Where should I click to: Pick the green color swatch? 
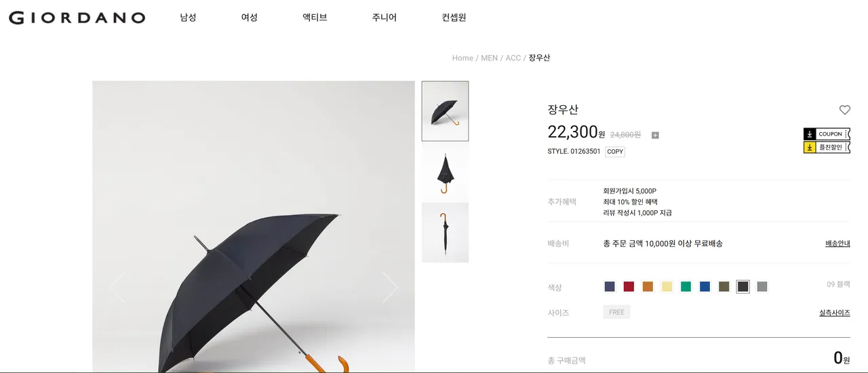686,287
